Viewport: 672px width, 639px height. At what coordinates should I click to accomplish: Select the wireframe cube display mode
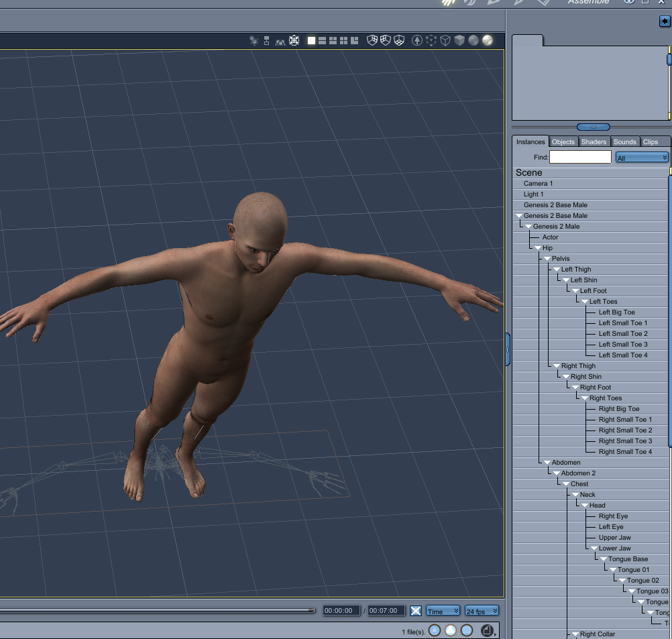click(x=445, y=41)
